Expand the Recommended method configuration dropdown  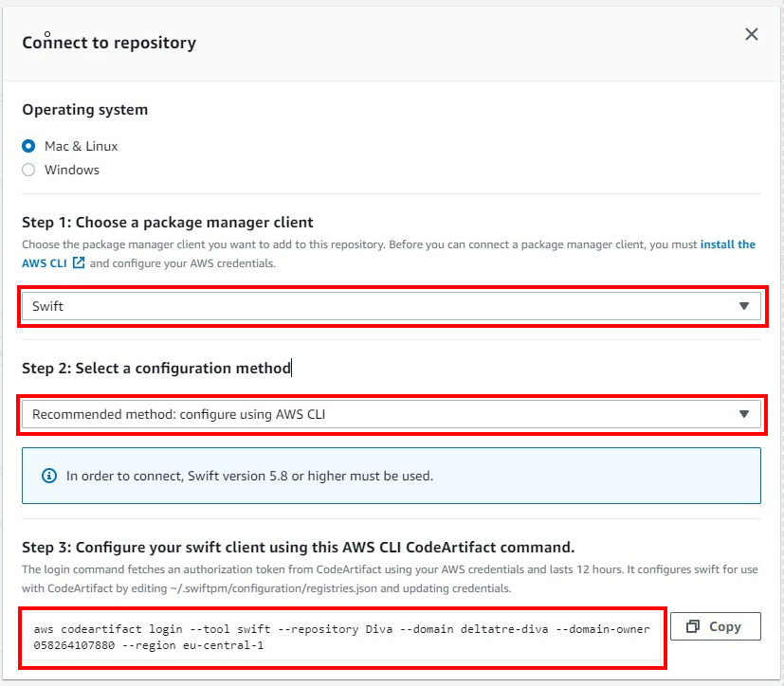391,414
